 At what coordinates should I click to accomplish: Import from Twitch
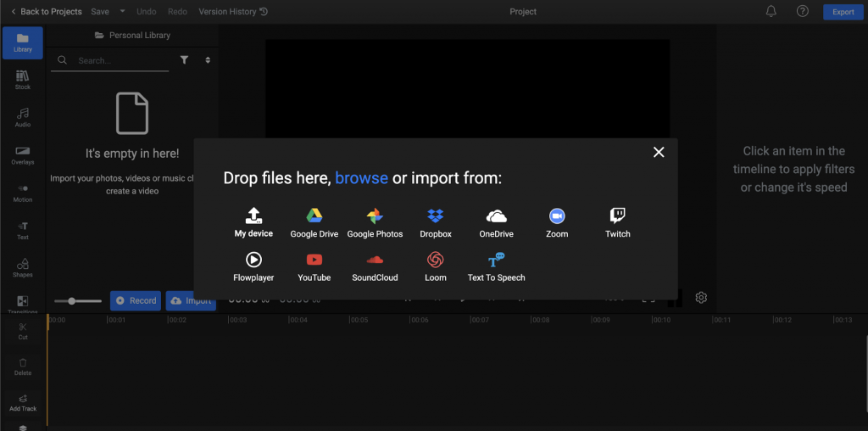[617, 223]
